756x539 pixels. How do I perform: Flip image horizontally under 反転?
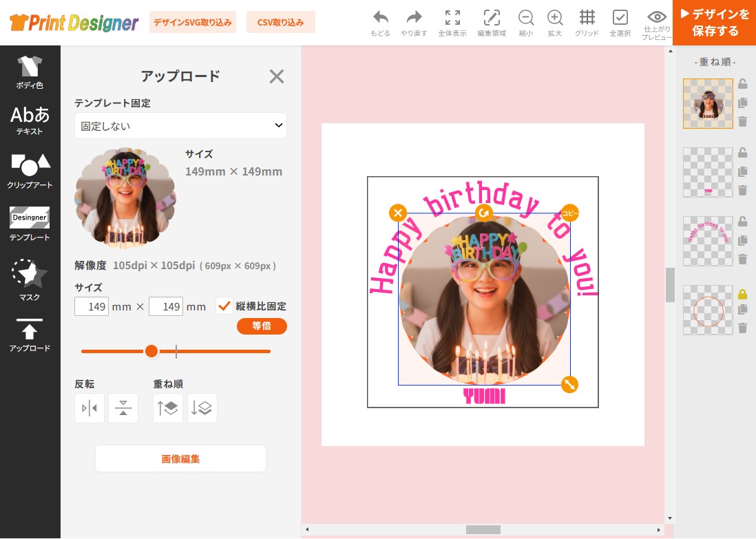(x=90, y=408)
